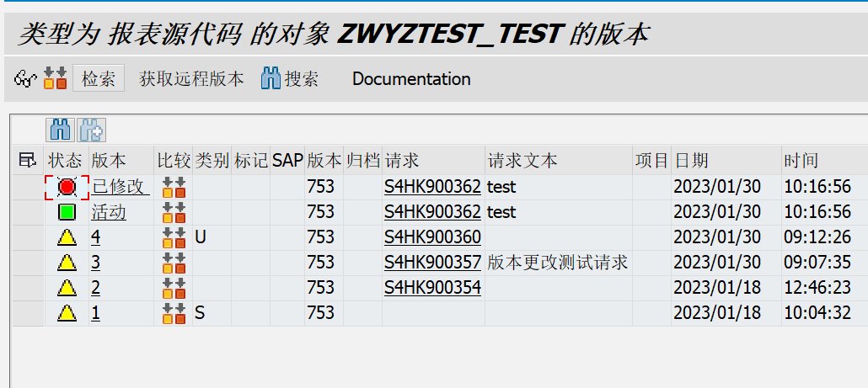Click yellow triangle status of version 3
This screenshot has height=388, width=868.
(67, 263)
